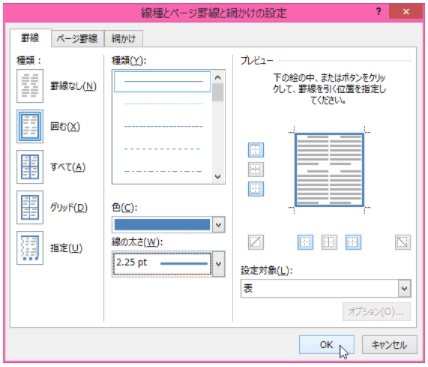Toggle the bottom border button in preview
428x367 pixels.
pos(256,189)
